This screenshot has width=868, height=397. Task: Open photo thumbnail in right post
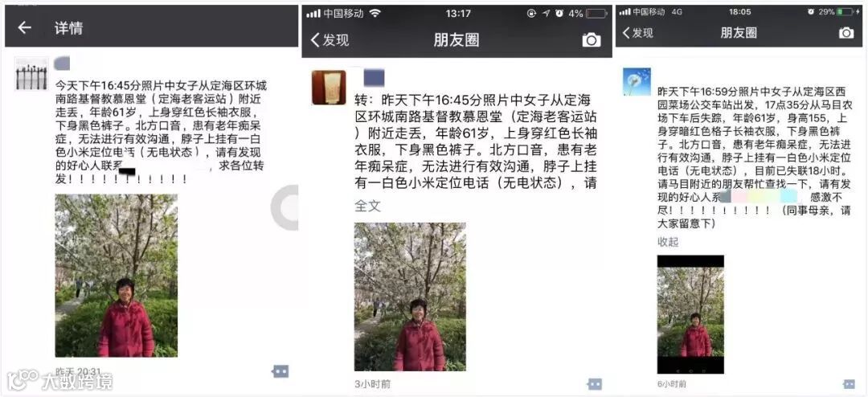[x=690, y=314]
